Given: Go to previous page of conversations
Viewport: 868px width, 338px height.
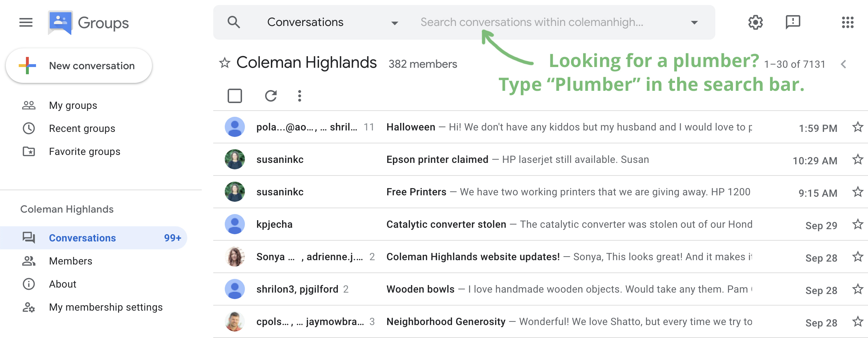Looking at the screenshot, I should (x=843, y=65).
